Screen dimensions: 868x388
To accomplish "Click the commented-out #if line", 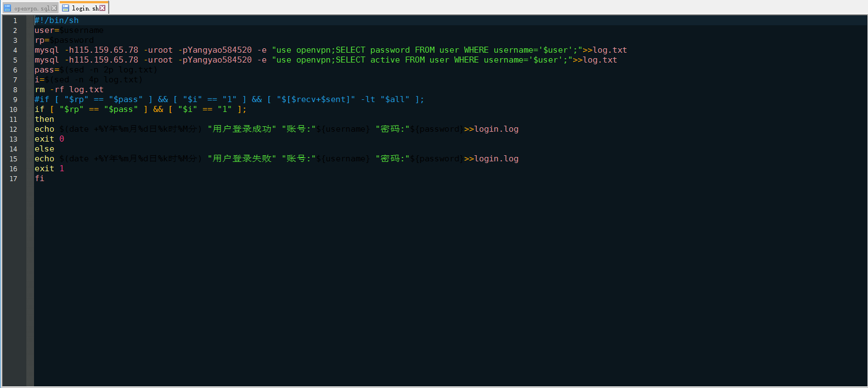I will click(219, 100).
